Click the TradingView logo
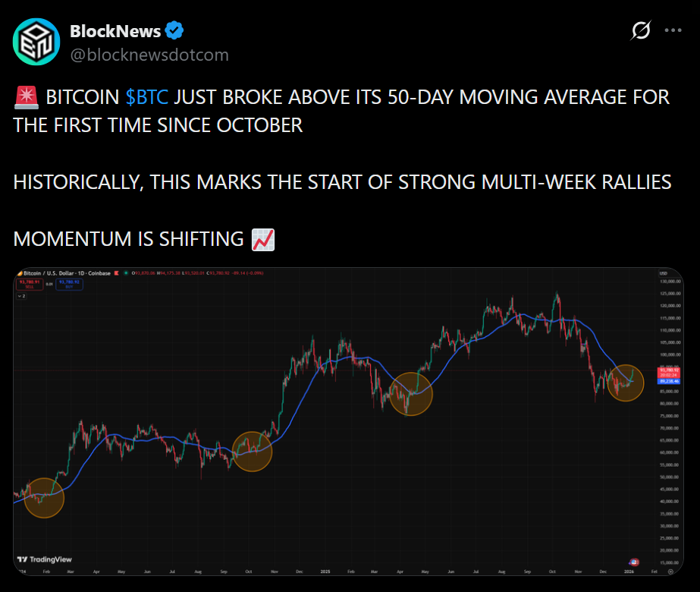Viewport: 700px width, 592px height. tap(38, 559)
